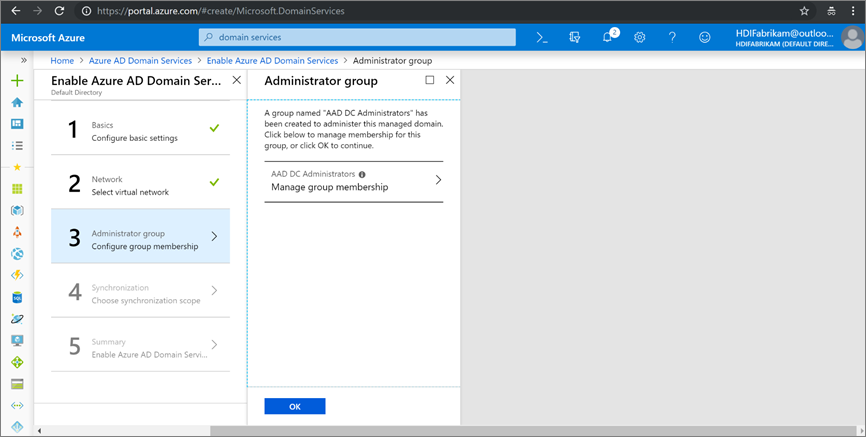Click the chevron on Summary step
The height and width of the screenshot is (437, 866).
(x=214, y=345)
